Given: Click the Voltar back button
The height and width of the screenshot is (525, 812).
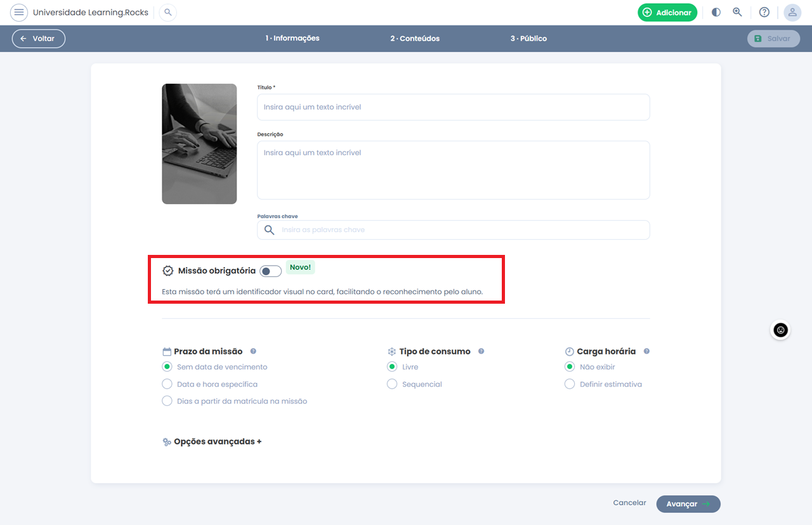Looking at the screenshot, I should [39, 39].
